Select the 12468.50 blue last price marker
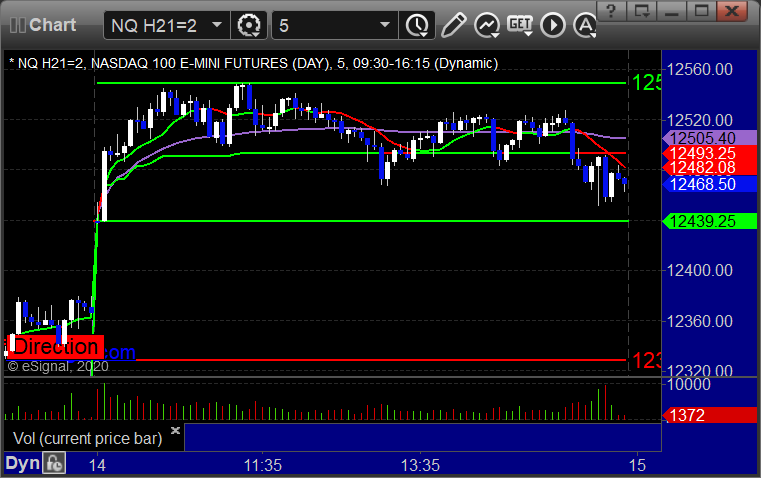 click(x=710, y=184)
